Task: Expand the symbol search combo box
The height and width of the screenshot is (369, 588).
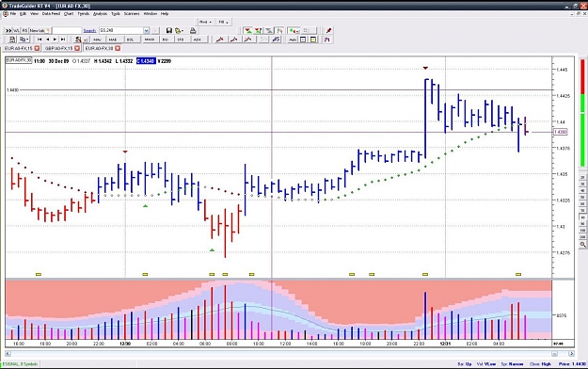Action: pos(146,30)
